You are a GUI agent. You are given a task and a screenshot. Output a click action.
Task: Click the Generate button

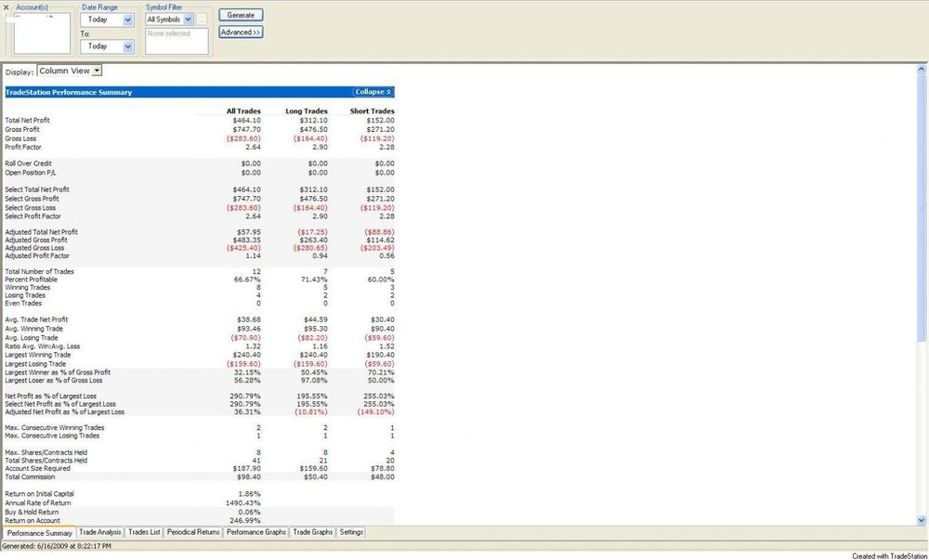click(x=241, y=15)
